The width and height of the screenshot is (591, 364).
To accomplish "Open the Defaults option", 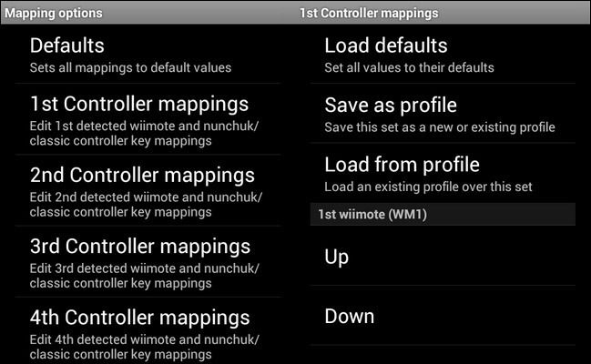I will [67, 45].
